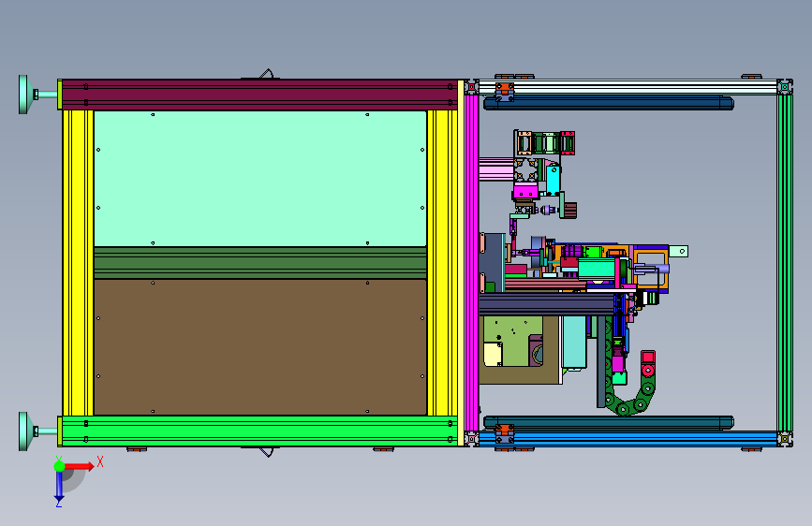Select the blue bottom-right aluminum rail
Viewport: 812px width, 526px height.
[627, 439]
